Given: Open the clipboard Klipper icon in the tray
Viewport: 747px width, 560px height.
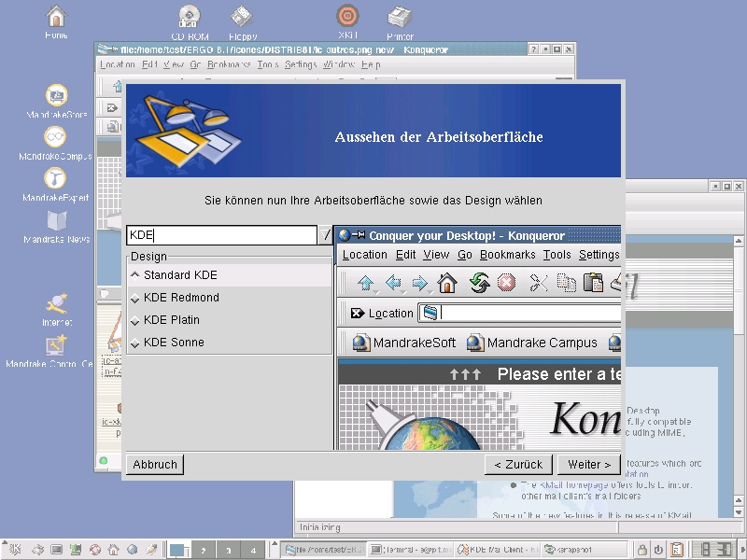Looking at the screenshot, I should 676,550.
